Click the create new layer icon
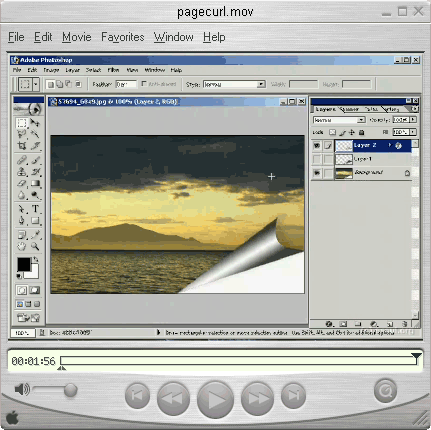 point(389,324)
